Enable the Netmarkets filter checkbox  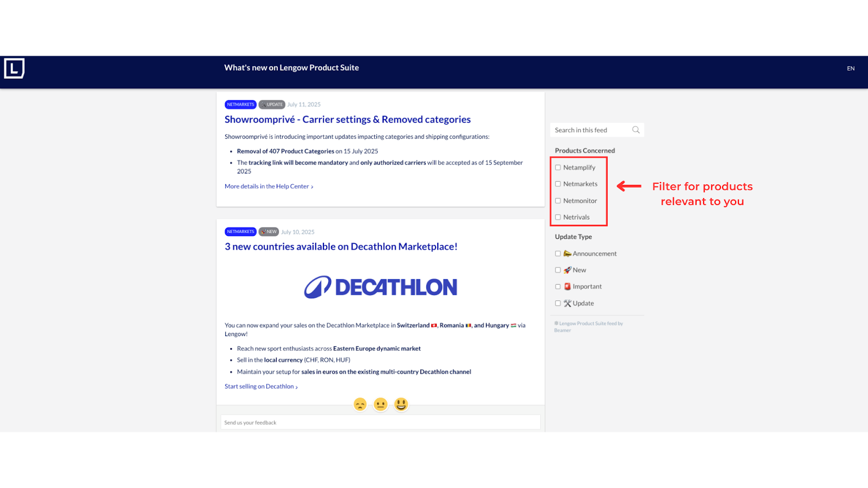click(558, 184)
